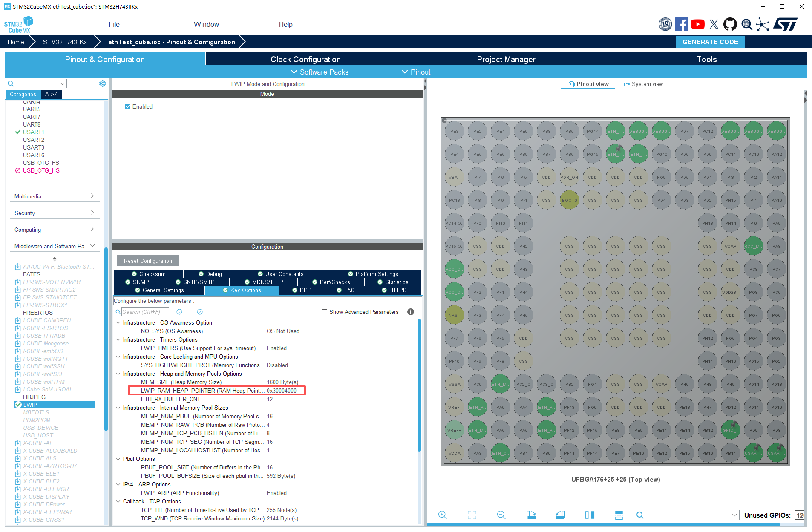The height and width of the screenshot is (532, 812).
Task: Click MEM_SIZE value 1600 Byte(s)
Action: click(282, 382)
